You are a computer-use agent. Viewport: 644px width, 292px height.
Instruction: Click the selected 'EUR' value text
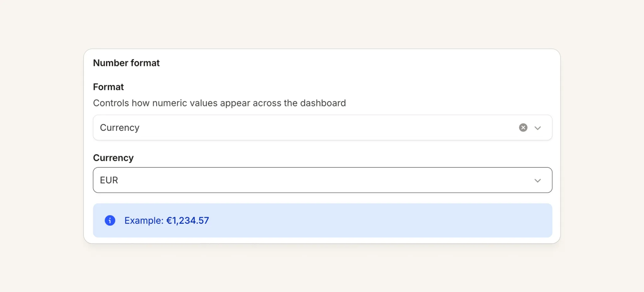pos(109,180)
